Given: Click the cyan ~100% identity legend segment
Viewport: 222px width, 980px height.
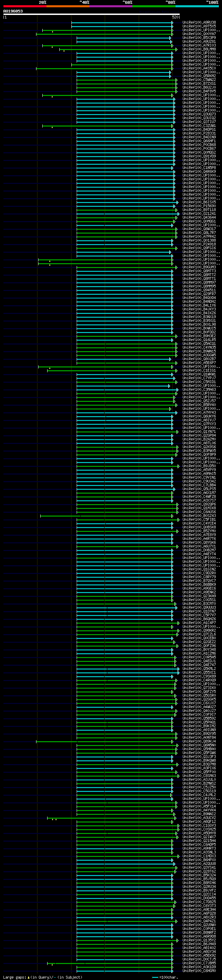Looking at the screenshot, I should pos(197,6).
